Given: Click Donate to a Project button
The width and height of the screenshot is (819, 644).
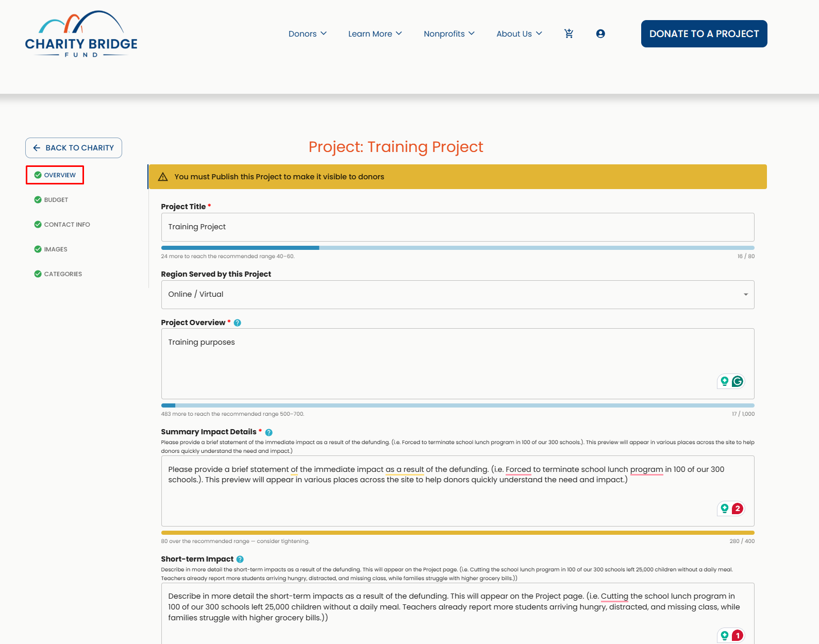Looking at the screenshot, I should pos(704,34).
